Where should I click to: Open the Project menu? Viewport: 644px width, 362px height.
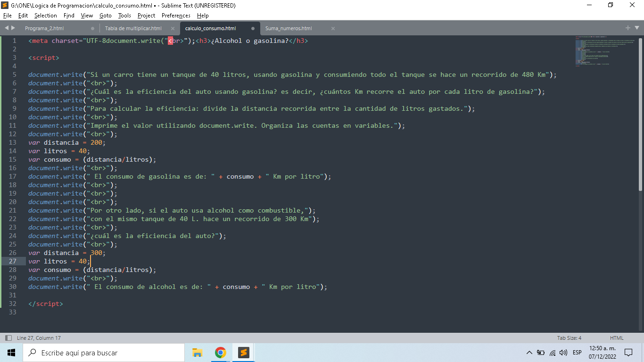[x=147, y=16]
